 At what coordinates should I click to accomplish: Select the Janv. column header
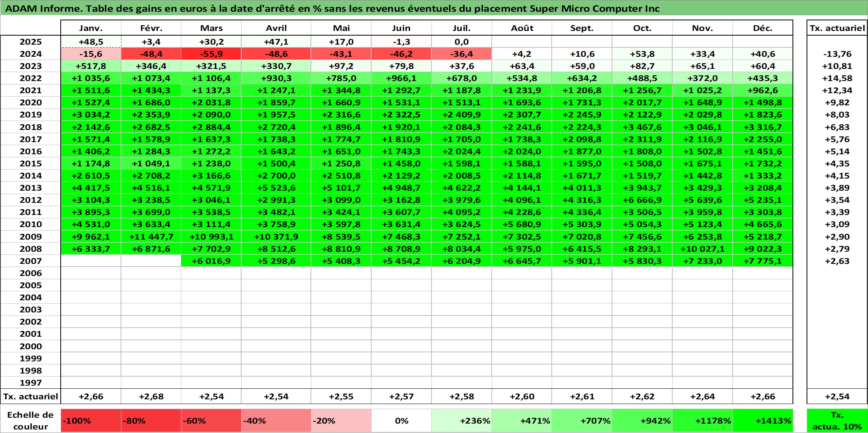(91, 28)
